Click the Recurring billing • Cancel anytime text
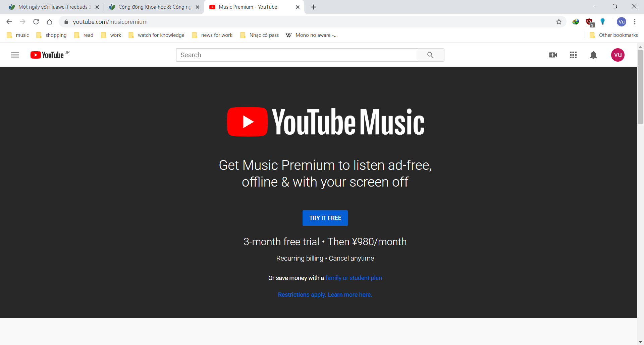 [325, 258]
